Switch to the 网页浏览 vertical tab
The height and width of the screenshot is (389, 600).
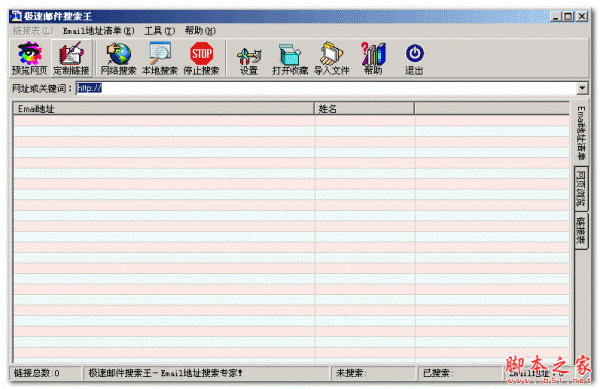(x=581, y=189)
